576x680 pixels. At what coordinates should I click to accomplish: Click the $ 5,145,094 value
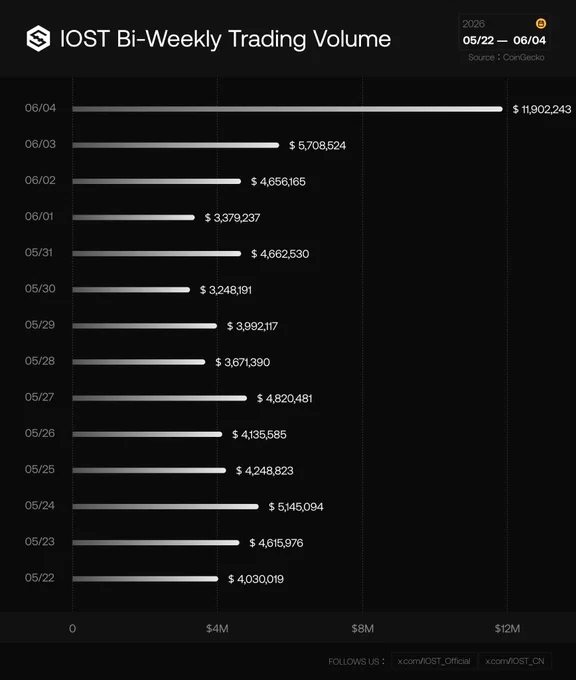point(296,507)
